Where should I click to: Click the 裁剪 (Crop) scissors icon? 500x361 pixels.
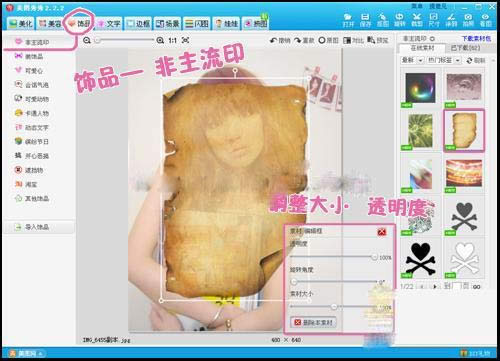pyautogui.click(x=417, y=20)
